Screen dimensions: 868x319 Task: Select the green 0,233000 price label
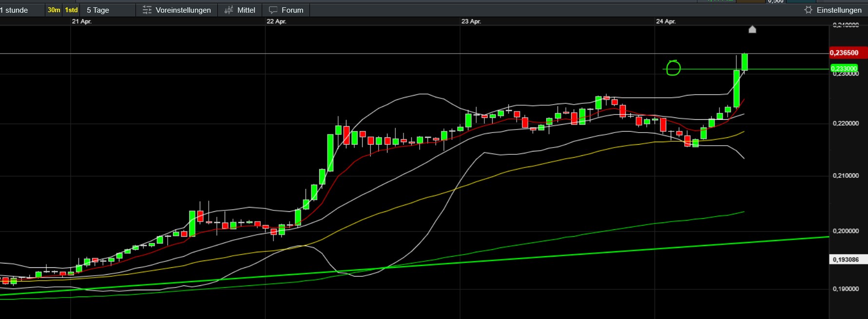(x=844, y=68)
